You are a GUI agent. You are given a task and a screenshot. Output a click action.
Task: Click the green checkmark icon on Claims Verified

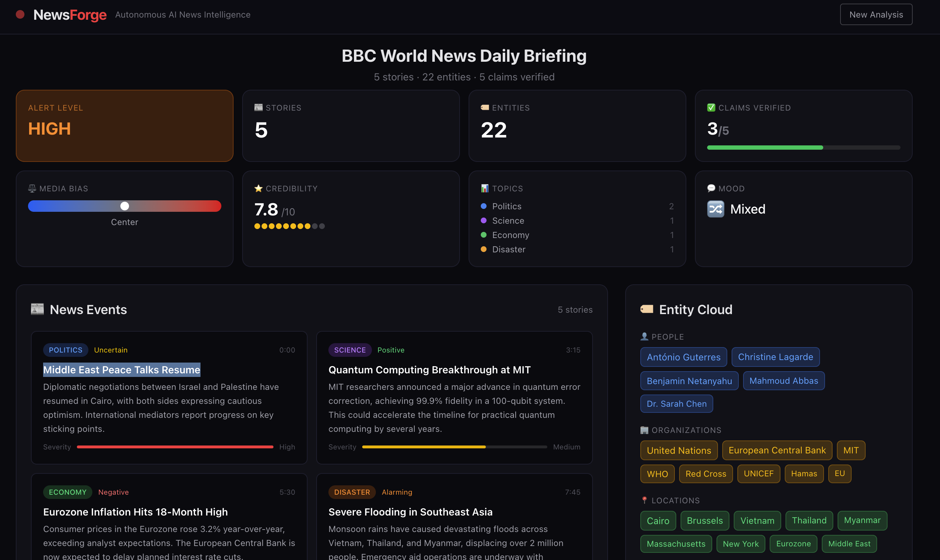pos(711,108)
